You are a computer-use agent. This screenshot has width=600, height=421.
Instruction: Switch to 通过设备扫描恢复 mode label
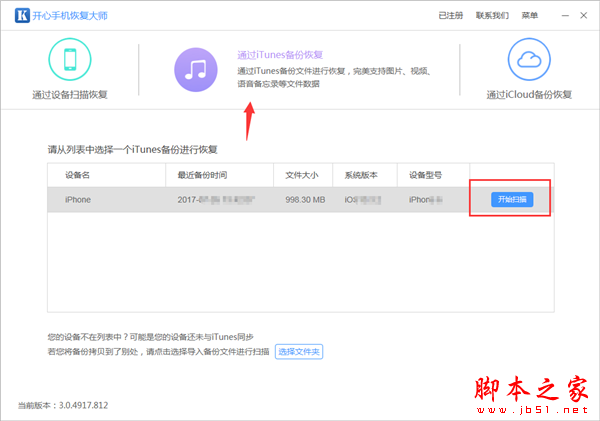(x=70, y=95)
